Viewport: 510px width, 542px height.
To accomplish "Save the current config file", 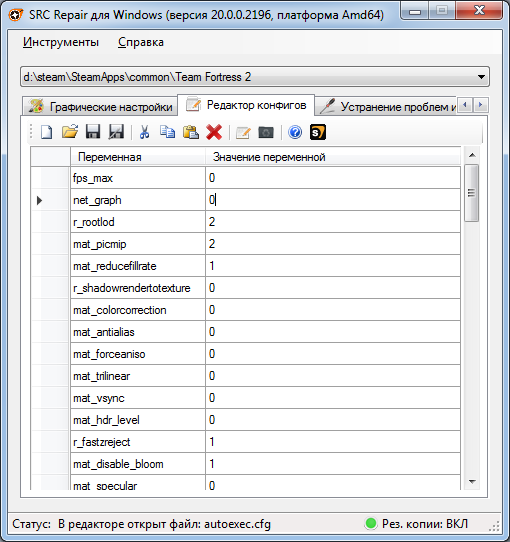I will (x=93, y=132).
